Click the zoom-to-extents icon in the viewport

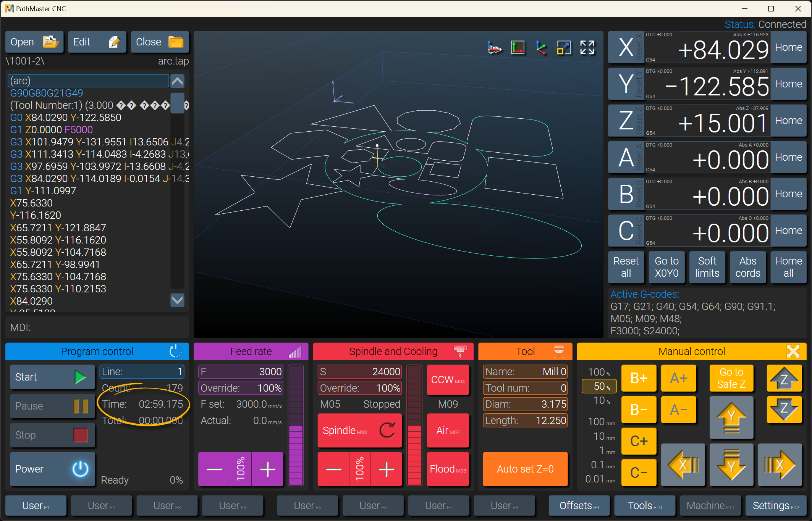coord(564,48)
